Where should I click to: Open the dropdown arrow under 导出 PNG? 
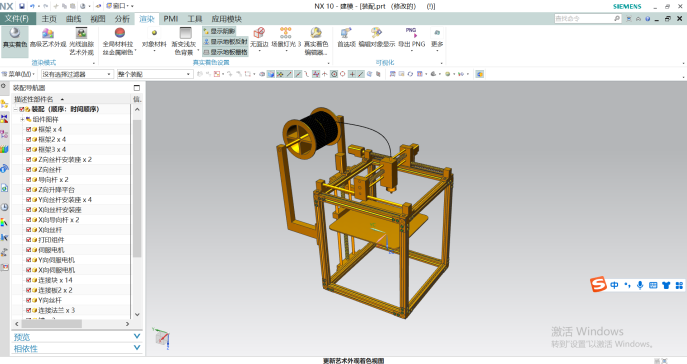coord(411,51)
